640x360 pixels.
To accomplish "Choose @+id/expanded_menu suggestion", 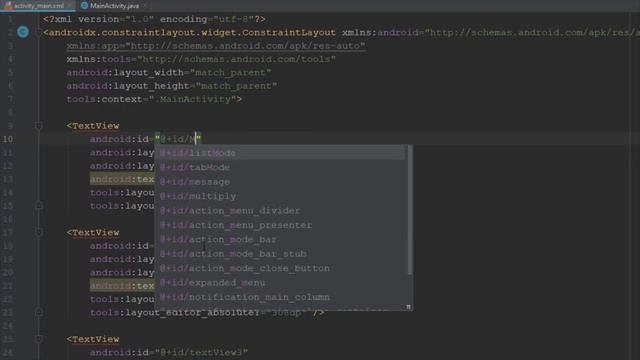I will click(280, 283).
